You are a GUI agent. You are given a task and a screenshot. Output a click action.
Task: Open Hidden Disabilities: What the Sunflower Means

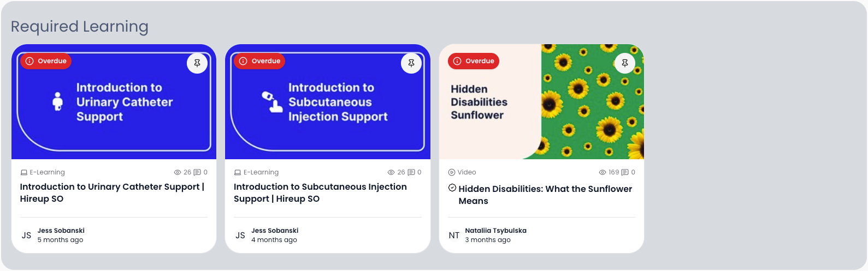pos(545,195)
